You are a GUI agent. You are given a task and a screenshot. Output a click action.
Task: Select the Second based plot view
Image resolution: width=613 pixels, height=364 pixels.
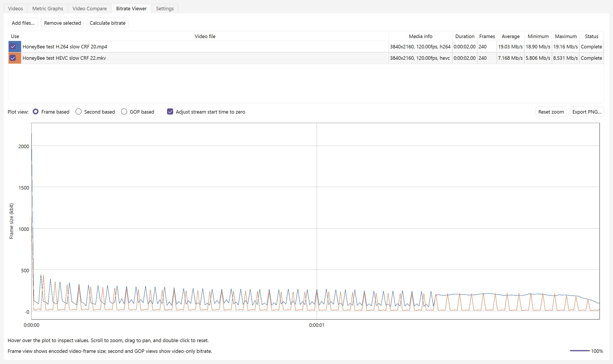coord(79,112)
